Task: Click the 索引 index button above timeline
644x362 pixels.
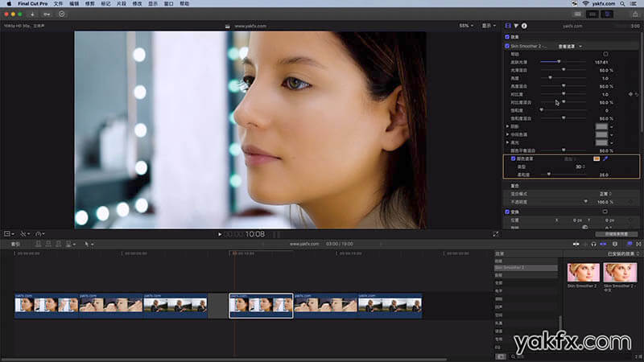Action: click(16, 244)
